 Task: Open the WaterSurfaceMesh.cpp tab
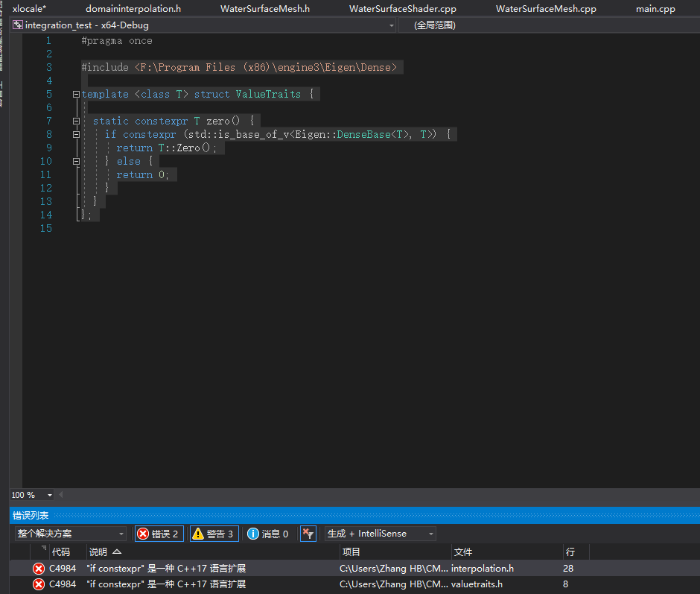[x=546, y=8]
